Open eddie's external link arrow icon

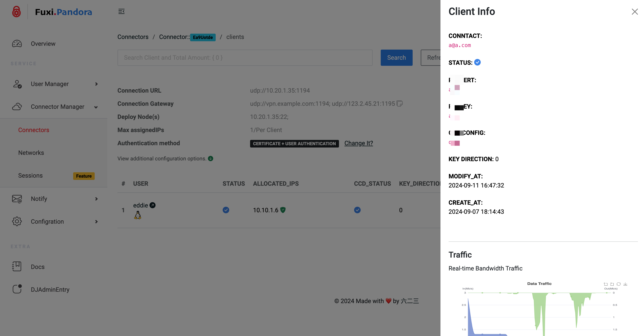click(x=152, y=205)
